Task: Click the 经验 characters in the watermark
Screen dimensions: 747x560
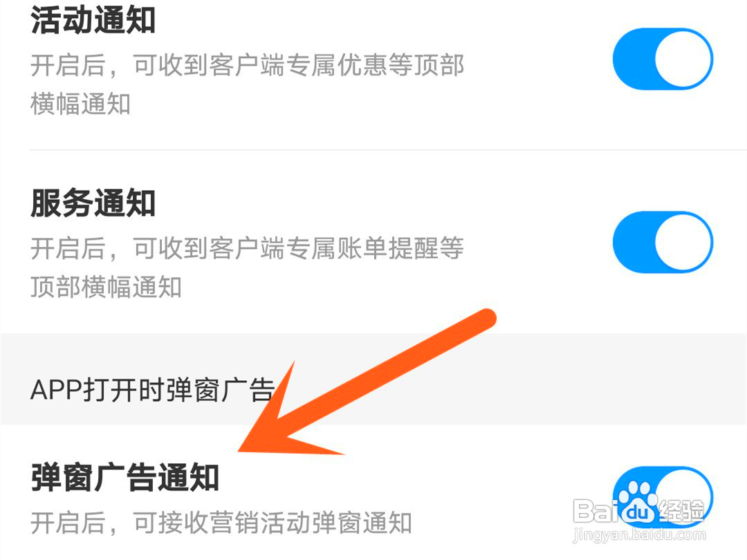Action: (681, 510)
